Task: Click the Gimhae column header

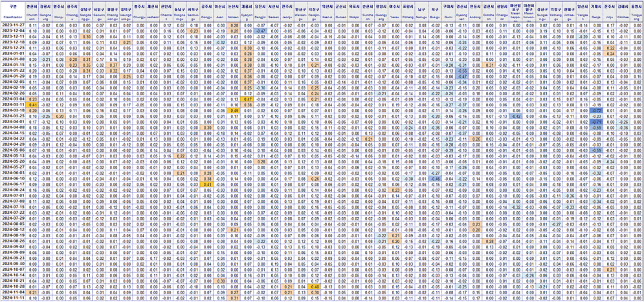Action: tap(623, 12)
